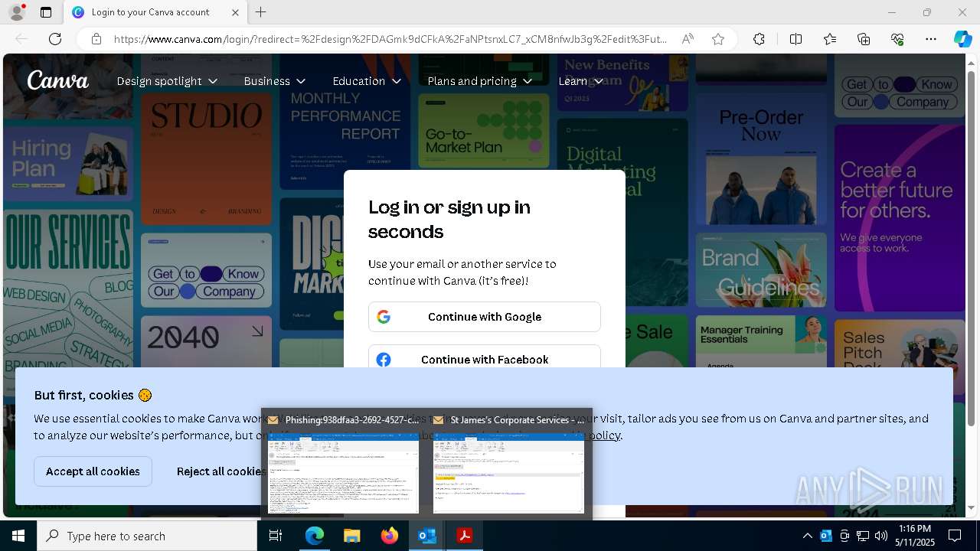Open File Explorer taskbar icon
Screen dimensions: 980x551
click(351, 536)
